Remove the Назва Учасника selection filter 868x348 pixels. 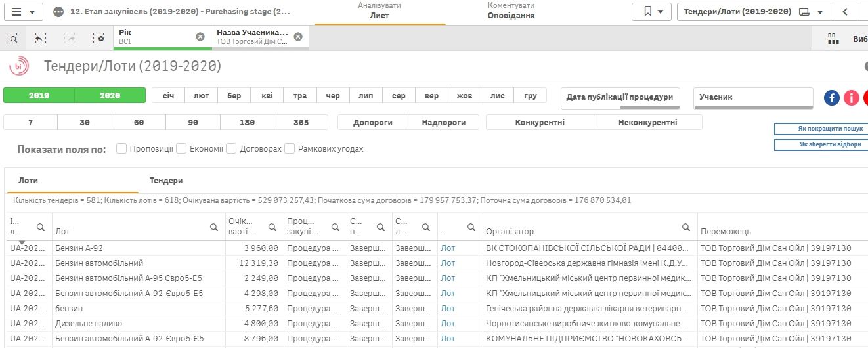point(298,37)
